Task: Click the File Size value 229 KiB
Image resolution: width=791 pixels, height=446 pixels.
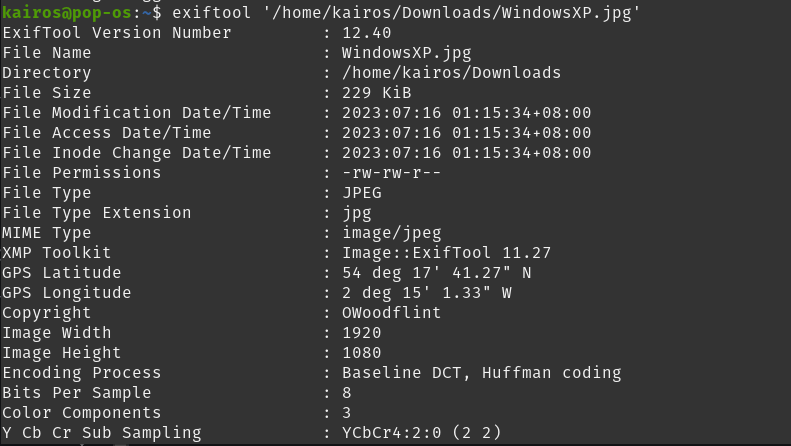Action: (376, 93)
